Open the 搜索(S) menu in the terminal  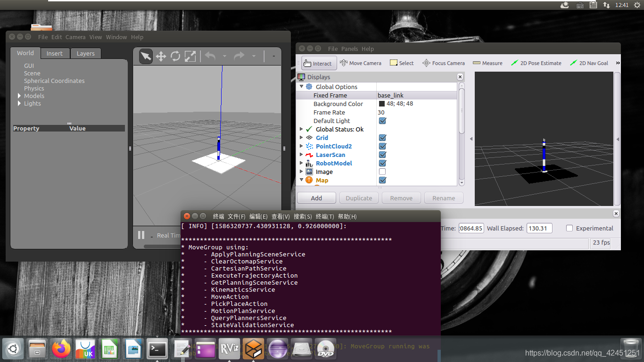tap(303, 216)
